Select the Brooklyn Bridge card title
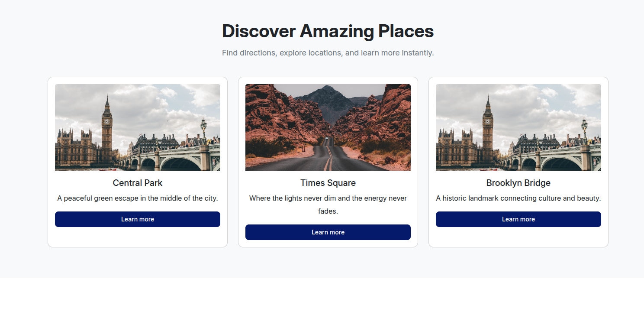Image resolution: width=644 pixels, height=325 pixels. click(518, 183)
